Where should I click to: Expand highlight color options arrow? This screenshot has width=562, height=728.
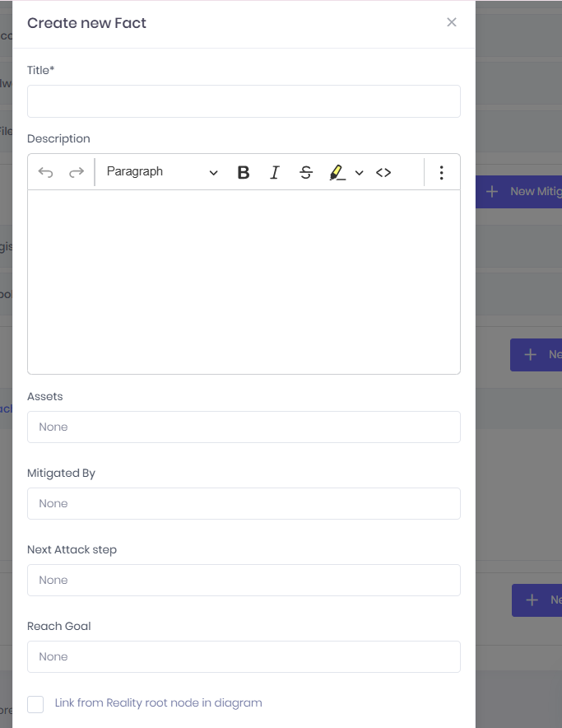pyautogui.click(x=360, y=173)
